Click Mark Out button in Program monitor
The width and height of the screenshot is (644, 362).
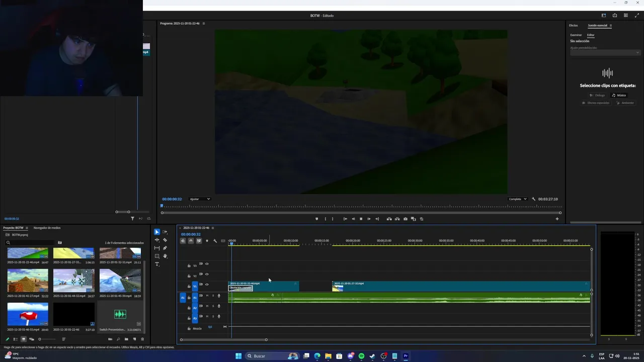point(333,219)
